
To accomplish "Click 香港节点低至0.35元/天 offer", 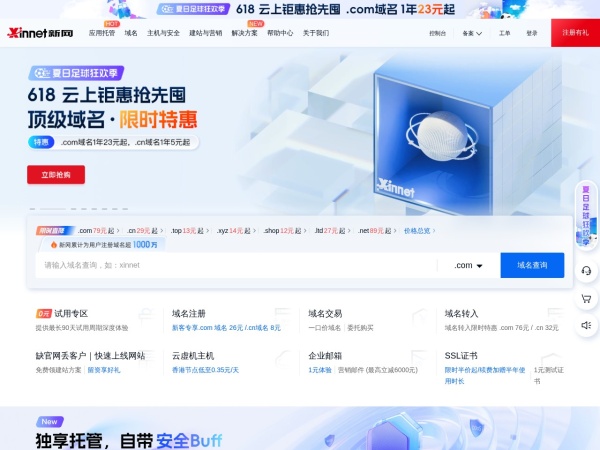I will [x=205, y=370].
